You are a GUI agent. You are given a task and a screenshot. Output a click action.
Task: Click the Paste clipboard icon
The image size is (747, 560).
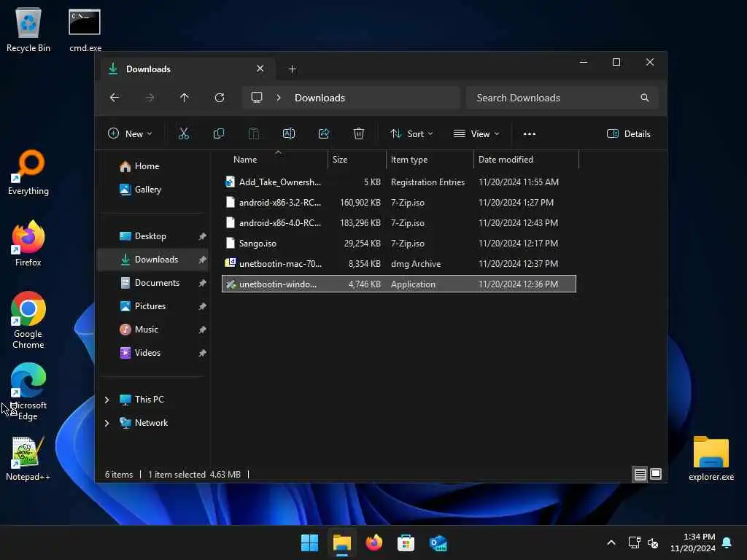[254, 134]
